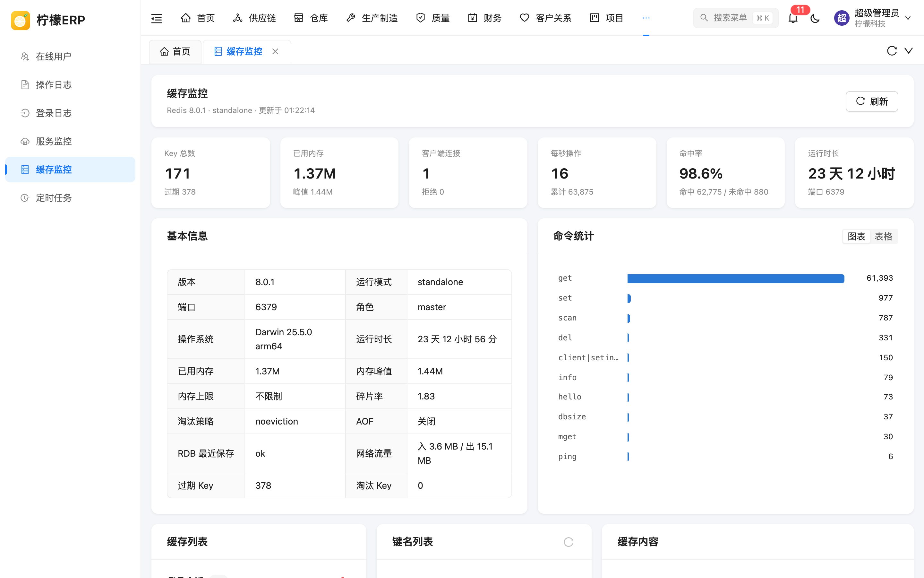Click the 在线用户 sidebar icon
This screenshot has width=924, height=578.
coord(25,57)
